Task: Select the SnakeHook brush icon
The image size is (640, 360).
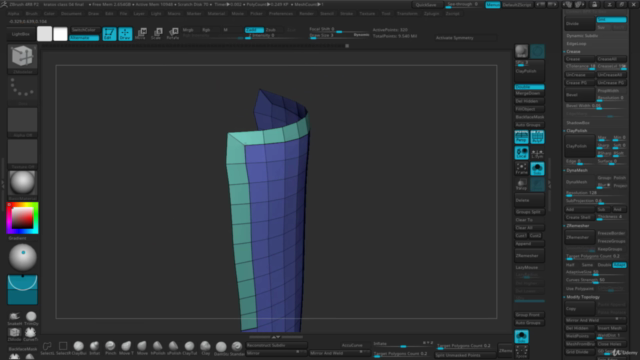Action: click(x=15, y=318)
